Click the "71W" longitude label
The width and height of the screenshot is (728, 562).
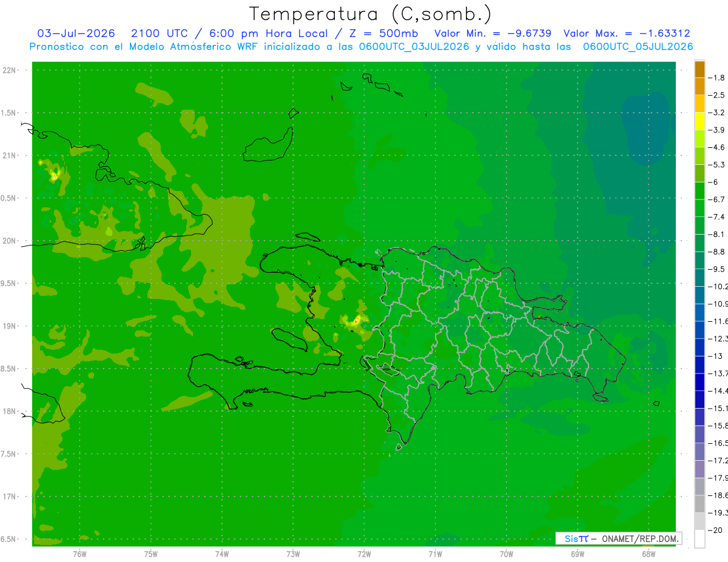[x=435, y=554]
